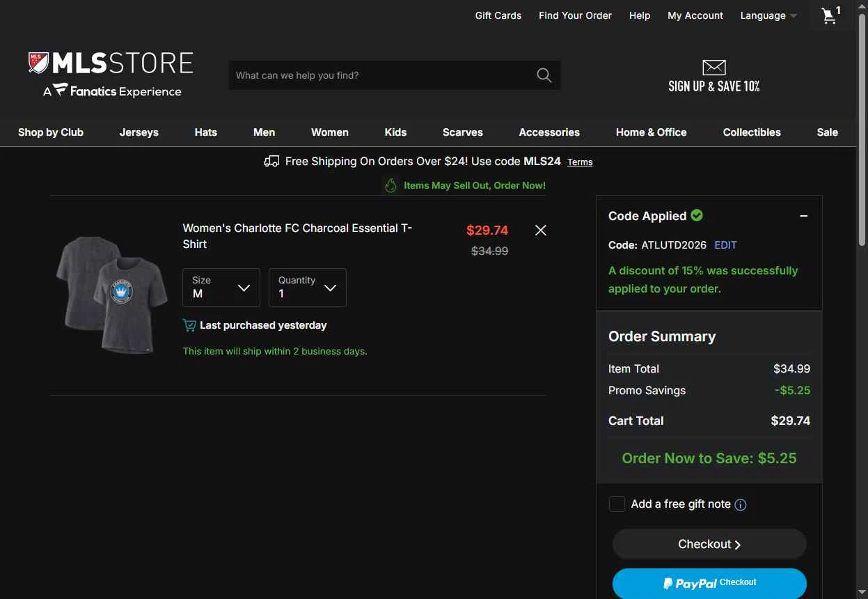Open the Size dropdown
Viewport: 868px width, 599px height.
pos(221,288)
